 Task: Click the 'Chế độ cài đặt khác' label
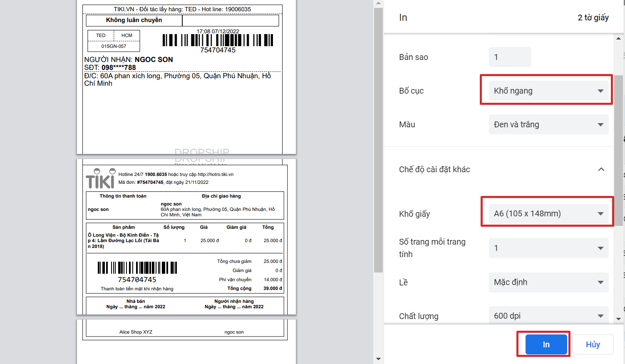[434, 169]
